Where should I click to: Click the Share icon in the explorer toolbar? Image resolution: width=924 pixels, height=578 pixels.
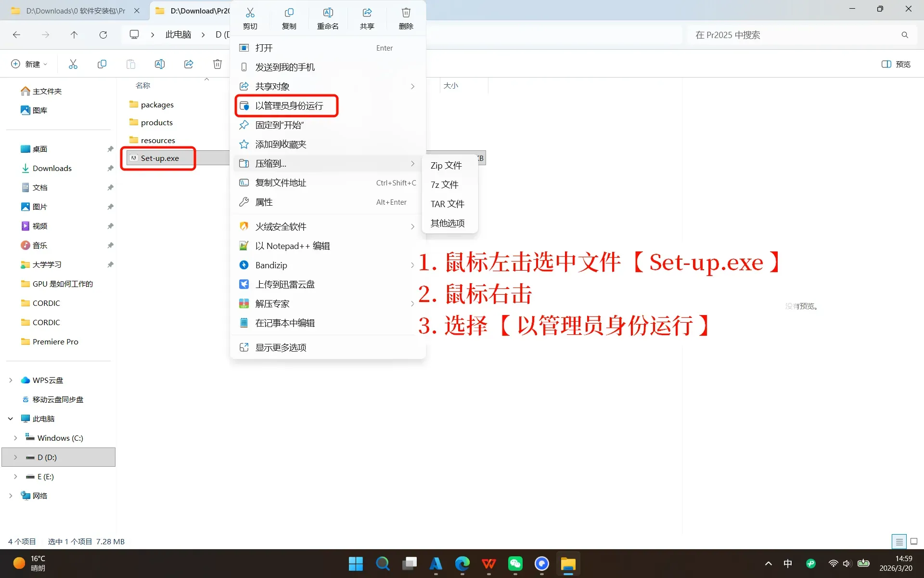[189, 64]
